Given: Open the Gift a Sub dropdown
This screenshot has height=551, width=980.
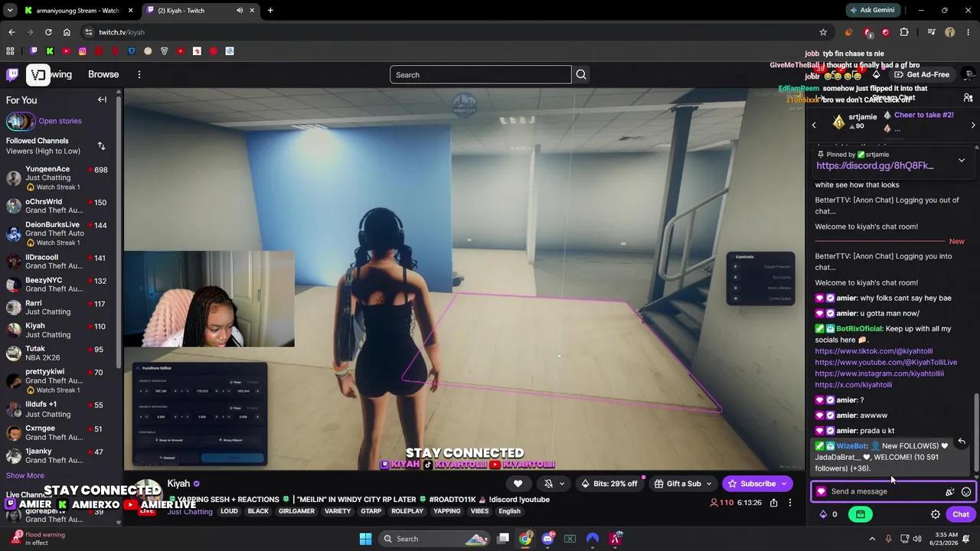Looking at the screenshot, I should tap(682, 484).
